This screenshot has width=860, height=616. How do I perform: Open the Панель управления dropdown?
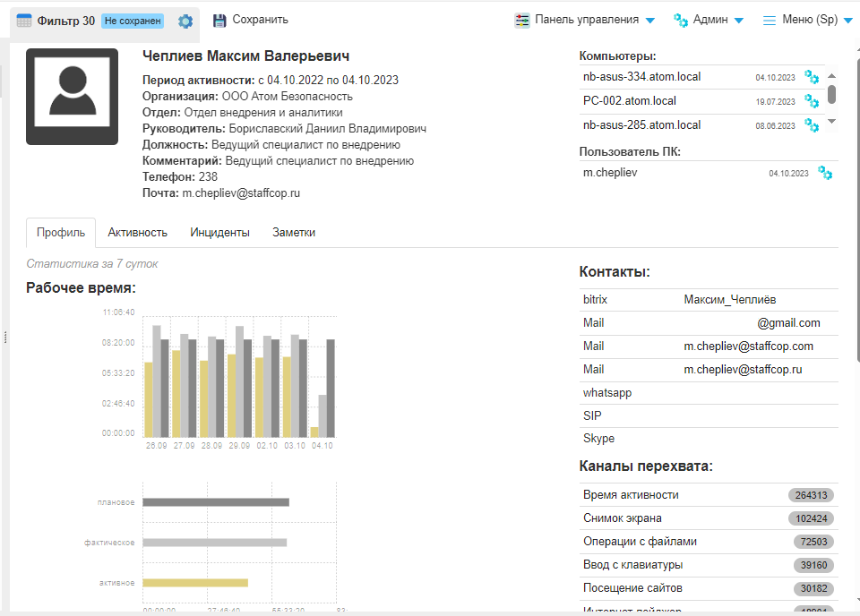tap(585, 20)
